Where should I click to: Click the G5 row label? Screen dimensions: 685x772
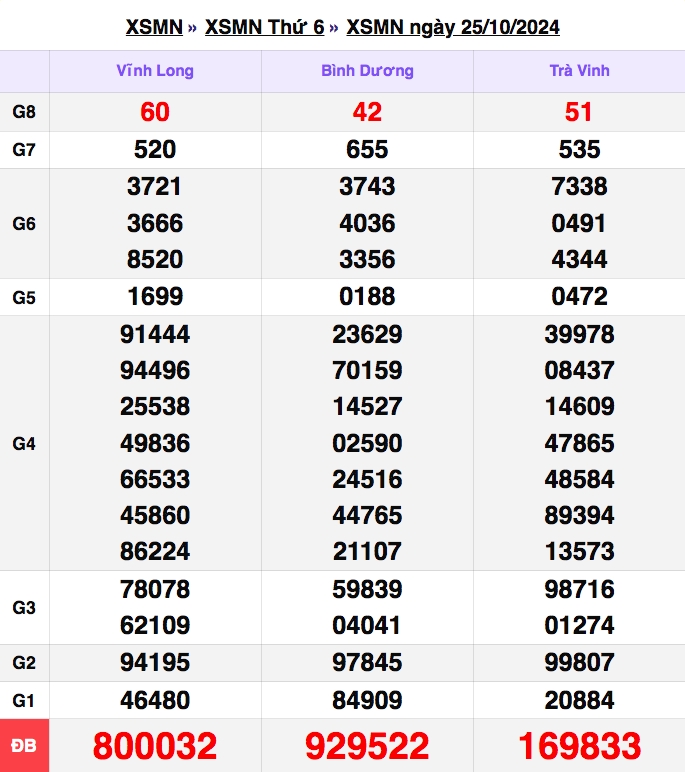24,297
